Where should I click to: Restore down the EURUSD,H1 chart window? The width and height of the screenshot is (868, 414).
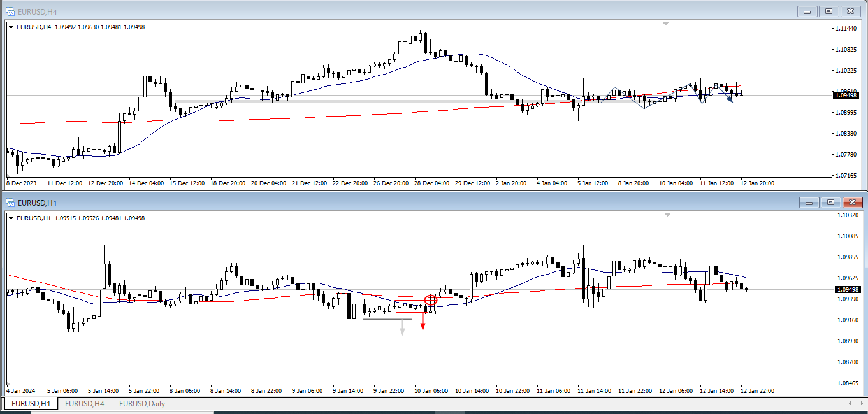click(x=830, y=203)
